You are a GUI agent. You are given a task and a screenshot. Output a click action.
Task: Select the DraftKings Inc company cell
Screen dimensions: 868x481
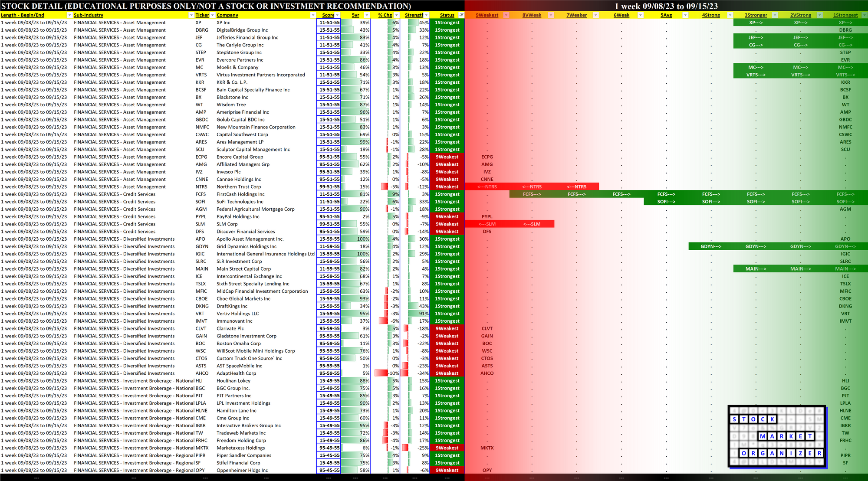(232, 306)
